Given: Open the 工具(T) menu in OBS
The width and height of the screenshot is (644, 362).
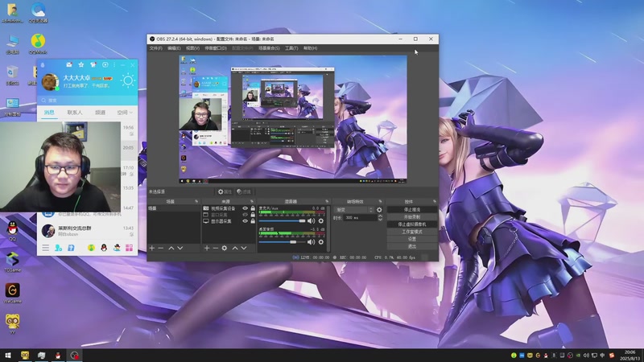Looking at the screenshot, I should tap(291, 48).
